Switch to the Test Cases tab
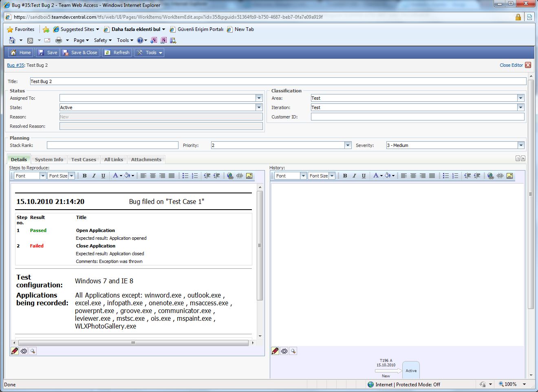538x392 pixels. click(x=84, y=160)
